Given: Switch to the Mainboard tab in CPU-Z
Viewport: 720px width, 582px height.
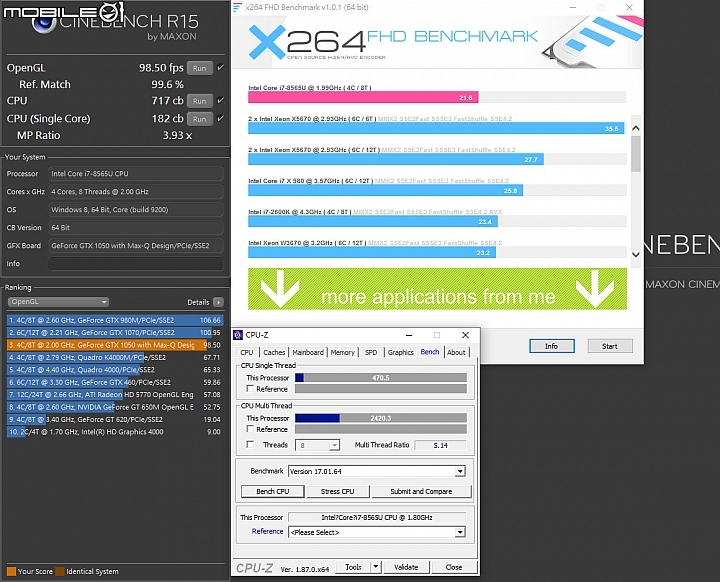Looking at the screenshot, I should click(x=308, y=352).
